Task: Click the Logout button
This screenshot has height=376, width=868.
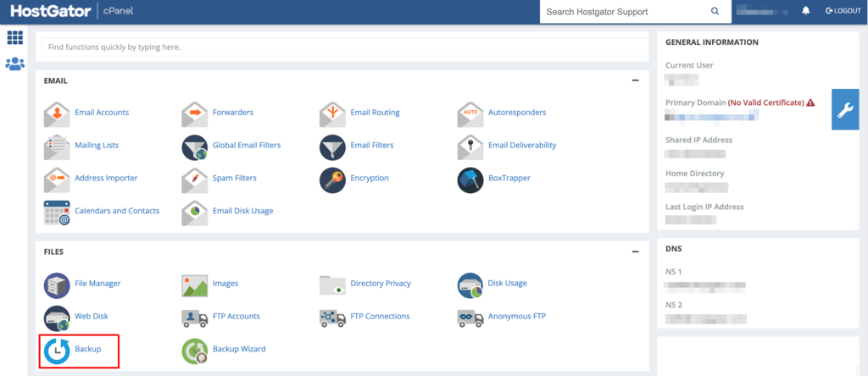Action: tap(843, 11)
